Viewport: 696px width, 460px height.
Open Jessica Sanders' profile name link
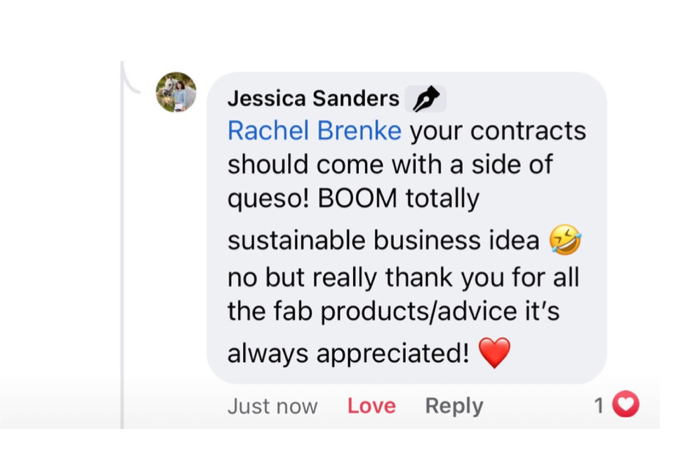tap(313, 99)
